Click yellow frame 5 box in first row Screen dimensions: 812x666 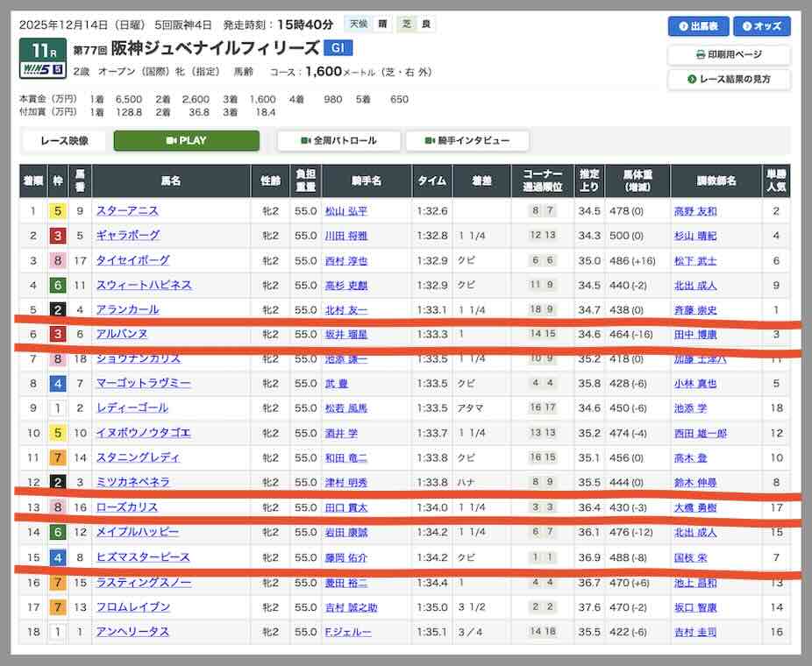[57, 211]
